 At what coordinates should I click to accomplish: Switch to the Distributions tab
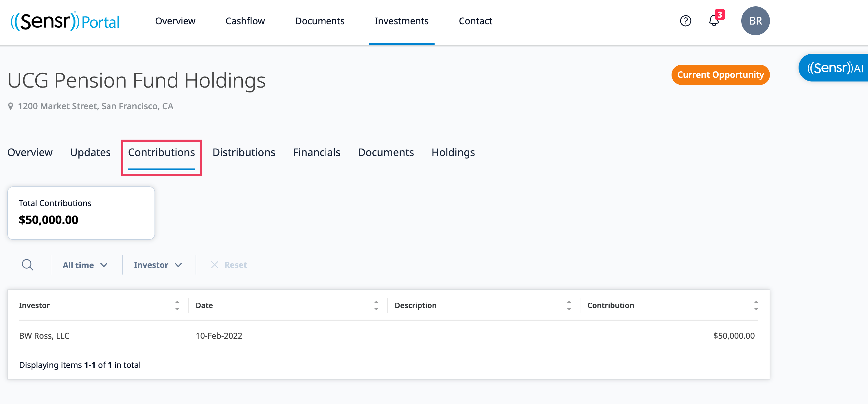tap(244, 153)
